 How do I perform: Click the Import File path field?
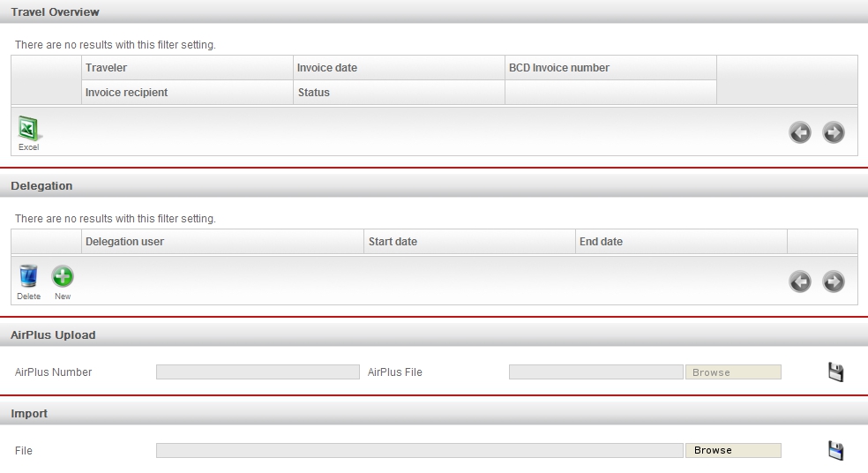[x=420, y=450]
